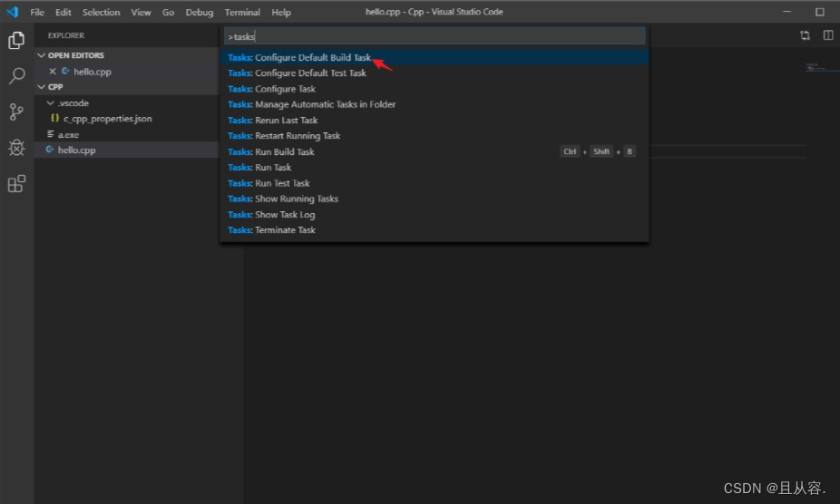The image size is (840, 504).
Task: Select Tasks: Run Build Task
Action: 435,151
